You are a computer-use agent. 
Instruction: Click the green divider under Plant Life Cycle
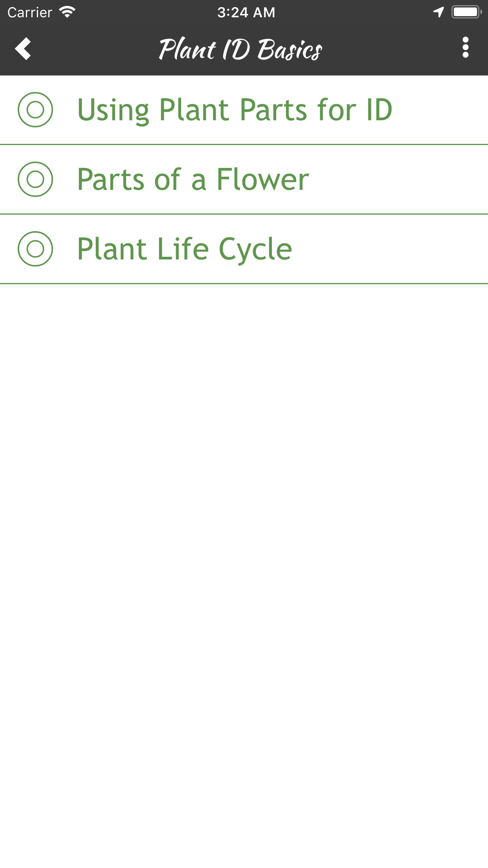(x=244, y=283)
